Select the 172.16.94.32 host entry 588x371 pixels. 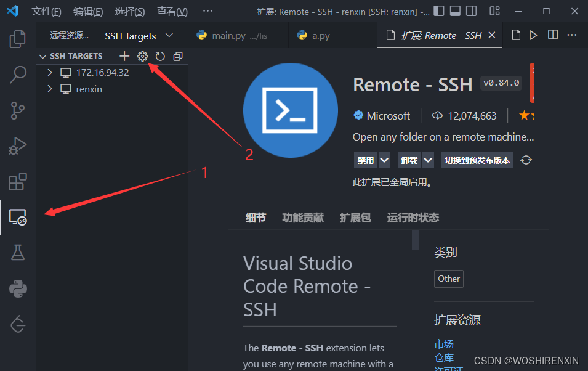112,73
